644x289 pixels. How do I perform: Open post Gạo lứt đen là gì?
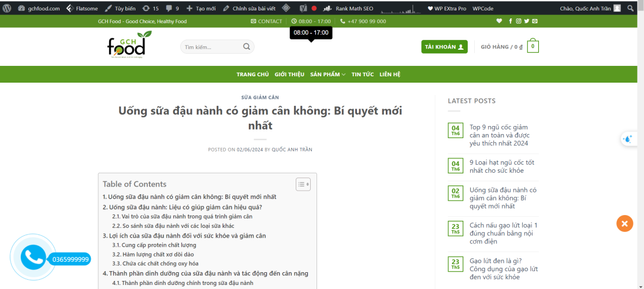pos(504,269)
